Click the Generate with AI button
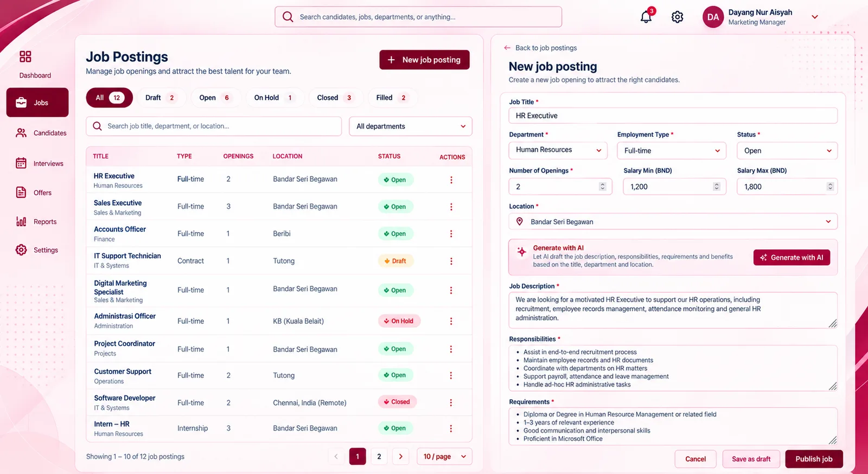Image resolution: width=868 pixels, height=474 pixels. click(x=792, y=258)
